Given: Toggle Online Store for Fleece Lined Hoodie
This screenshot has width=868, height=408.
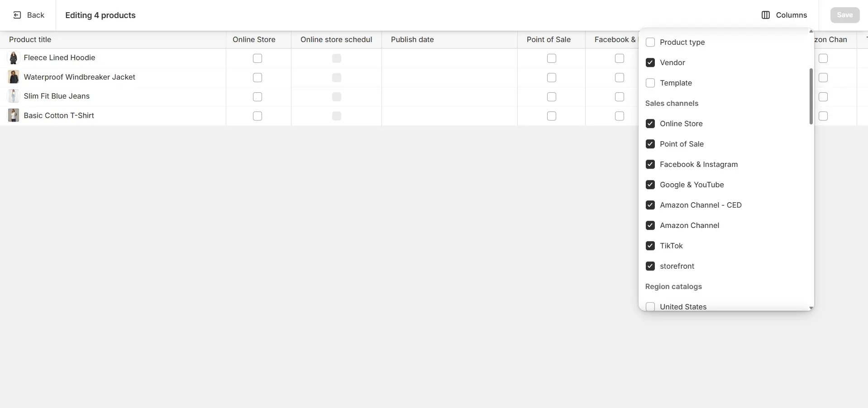Looking at the screenshot, I should [x=257, y=58].
